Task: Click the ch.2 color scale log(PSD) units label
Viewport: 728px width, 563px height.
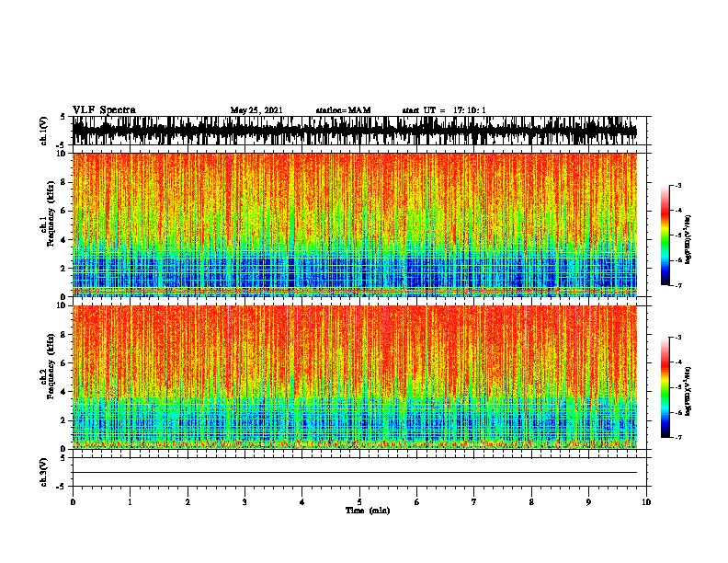Action: (688, 391)
